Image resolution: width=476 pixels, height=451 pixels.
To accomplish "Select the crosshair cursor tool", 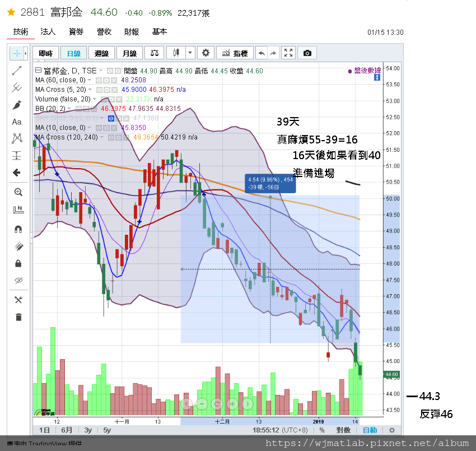I will pyautogui.click(x=17, y=53).
